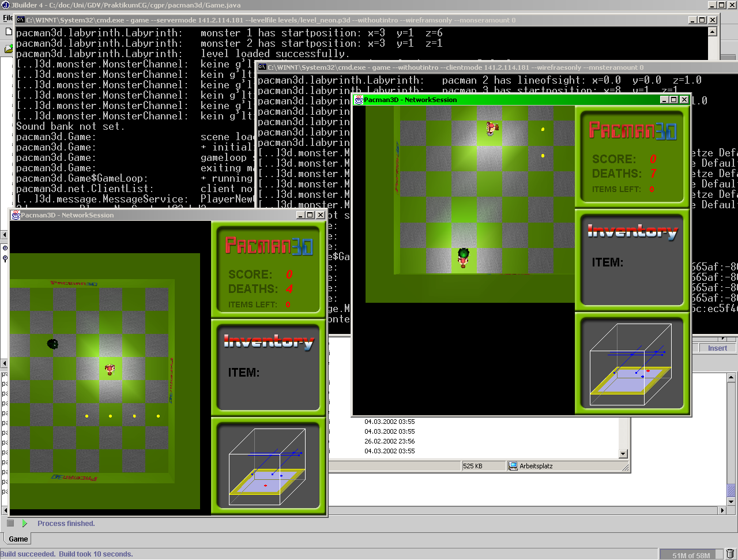Viewport: 738px width, 560px height.
Task: Click right Pacman3D window's Java icon
Action: tap(359, 100)
